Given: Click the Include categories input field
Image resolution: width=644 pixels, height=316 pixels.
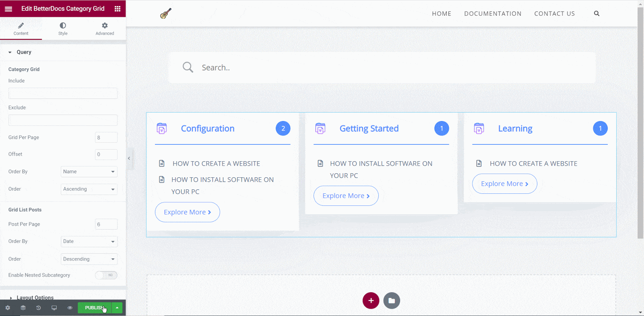Looking at the screenshot, I should [x=63, y=93].
